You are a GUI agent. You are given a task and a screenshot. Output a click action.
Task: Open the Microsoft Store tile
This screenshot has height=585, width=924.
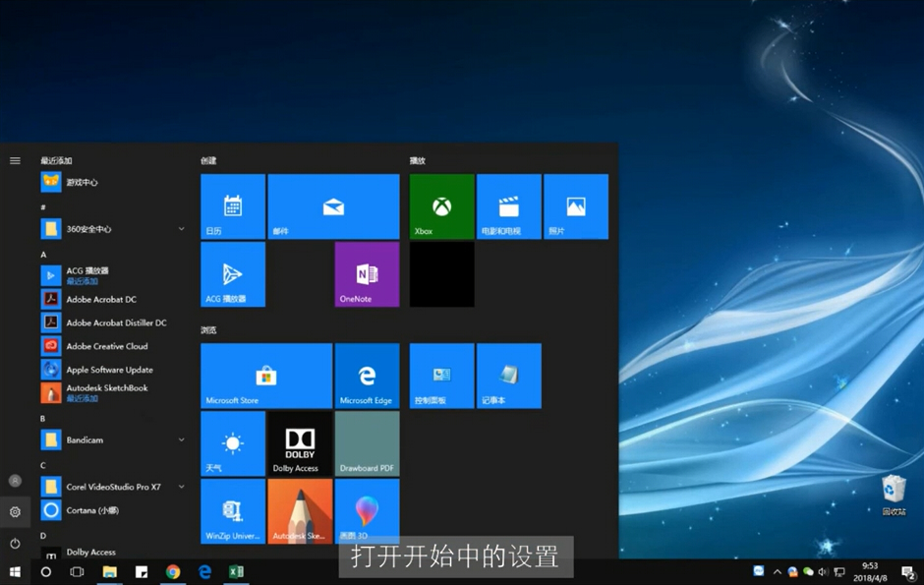(266, 376)
